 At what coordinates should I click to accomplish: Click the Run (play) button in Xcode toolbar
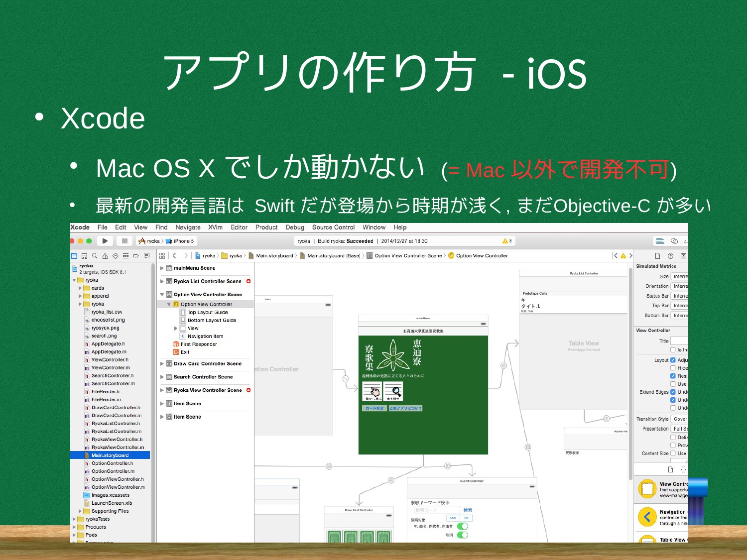(105, 241)
